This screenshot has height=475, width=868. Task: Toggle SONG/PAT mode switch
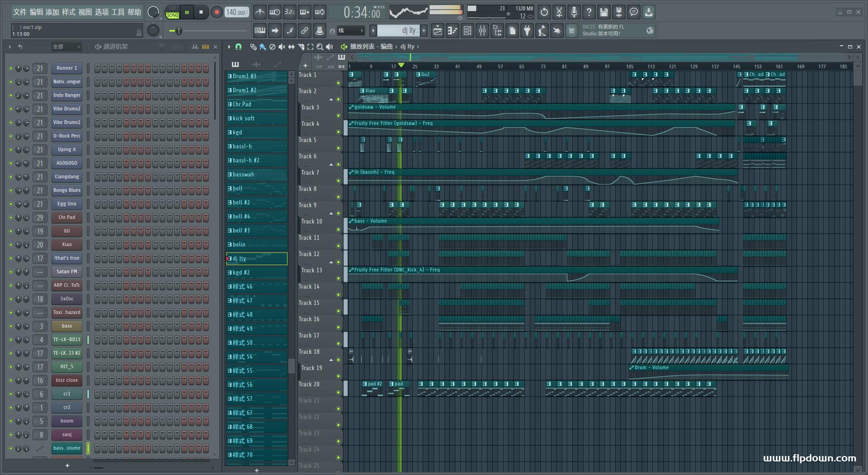(x=172, y=12)
